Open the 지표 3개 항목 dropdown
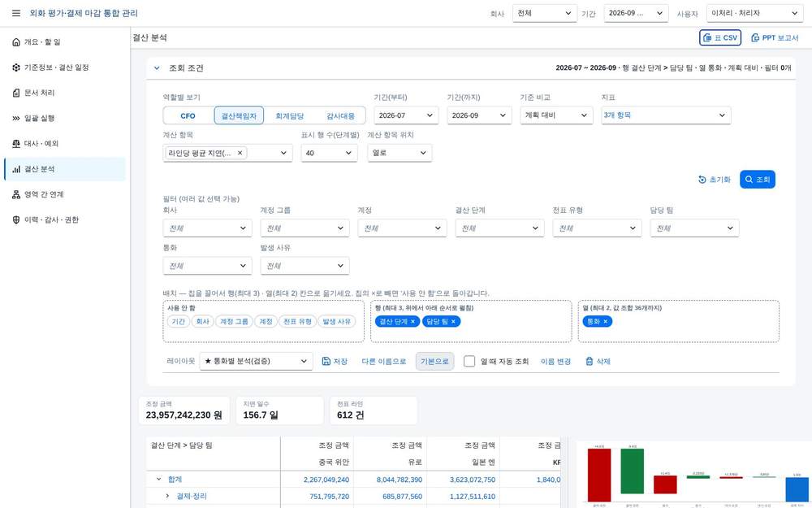Screen dimensions: 812x508 666,115
